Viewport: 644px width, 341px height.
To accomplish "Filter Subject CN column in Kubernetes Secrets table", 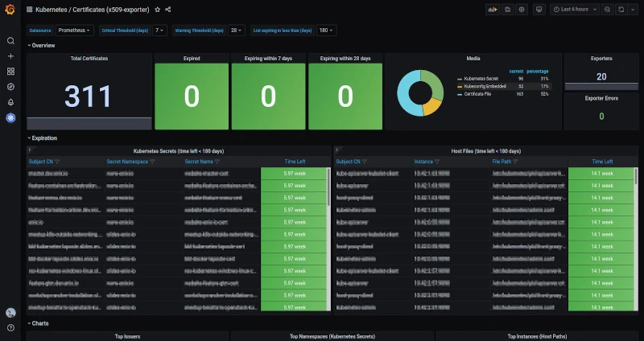I will point(57,162).
